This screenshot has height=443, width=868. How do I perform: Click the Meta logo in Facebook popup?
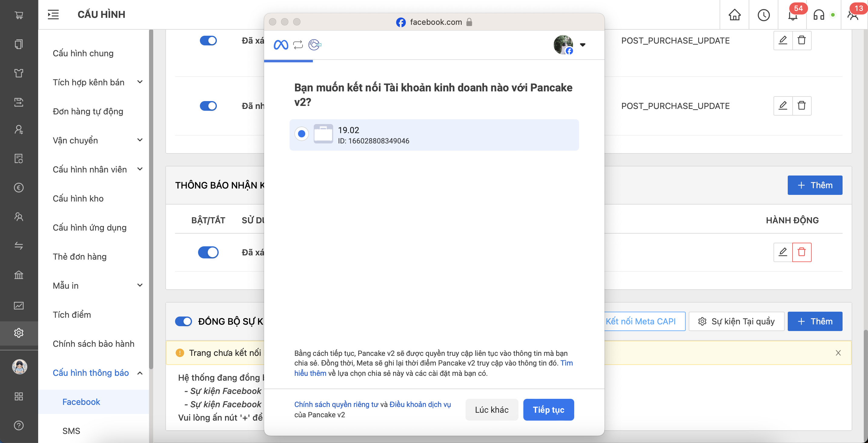tap(281, 45)
